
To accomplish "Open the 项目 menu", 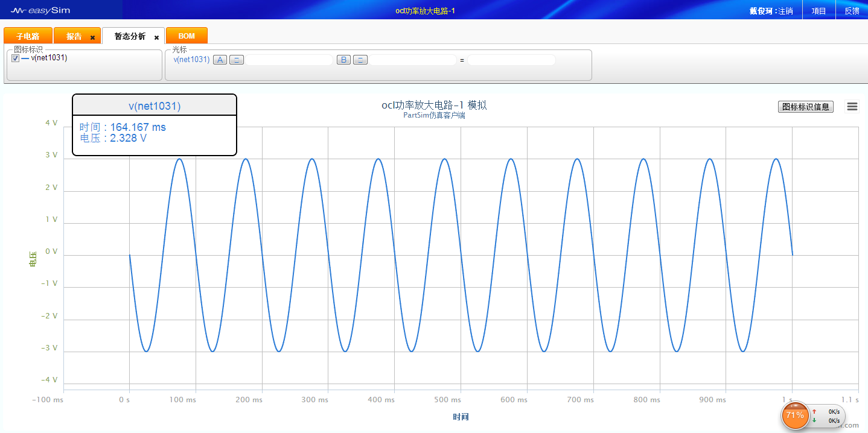I will click(819, 11).
